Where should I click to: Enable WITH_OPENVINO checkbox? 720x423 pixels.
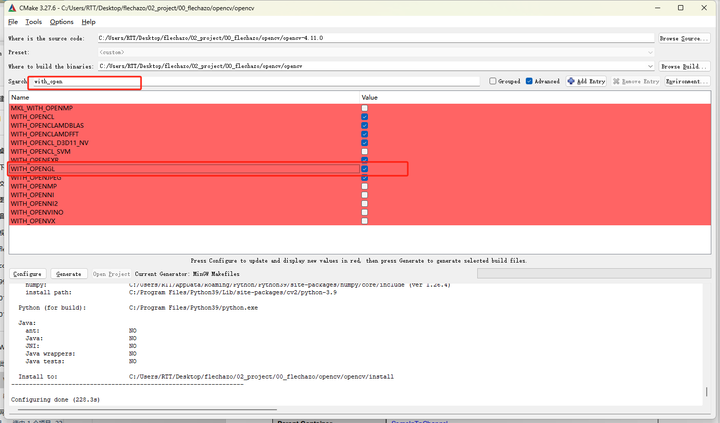pyautogui.click(x=365, y=213)
